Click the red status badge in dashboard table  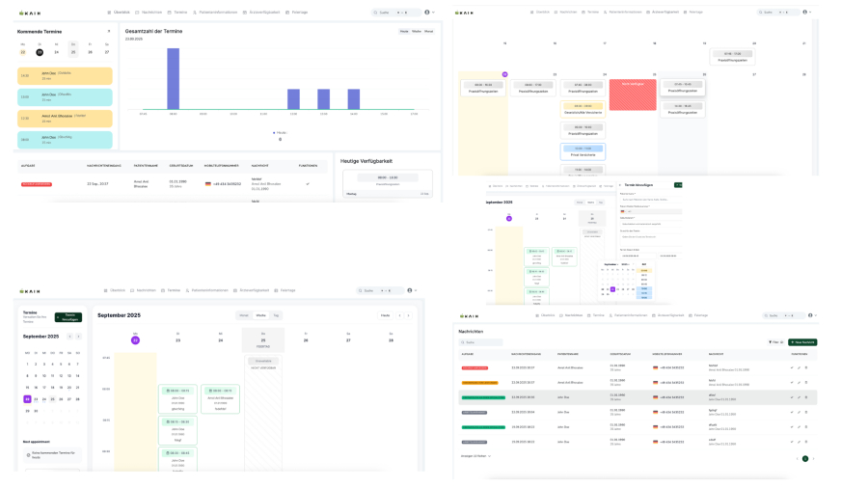point(37,183)
